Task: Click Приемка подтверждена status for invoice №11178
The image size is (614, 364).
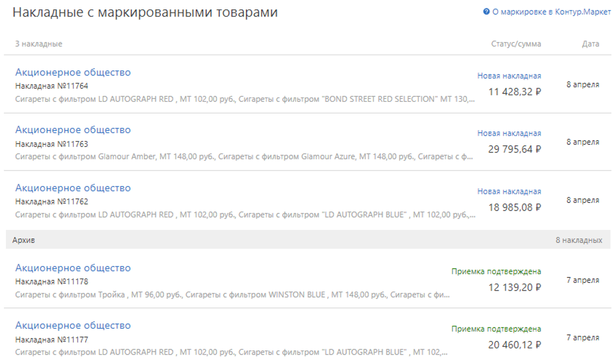Action: 496,272
